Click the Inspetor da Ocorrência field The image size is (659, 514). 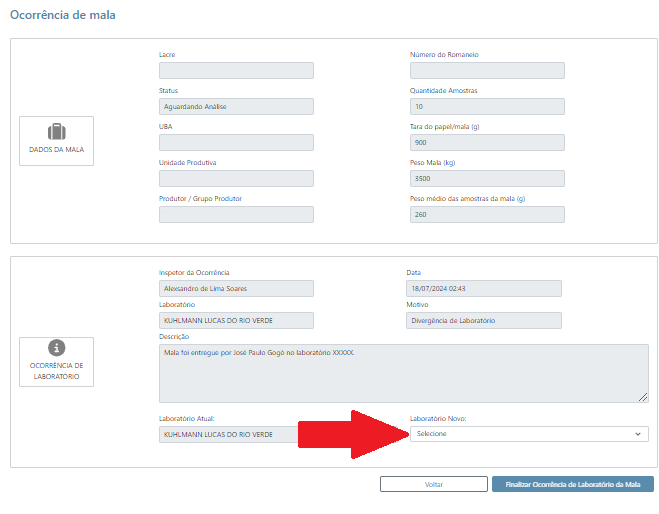[x=236, y=289]
